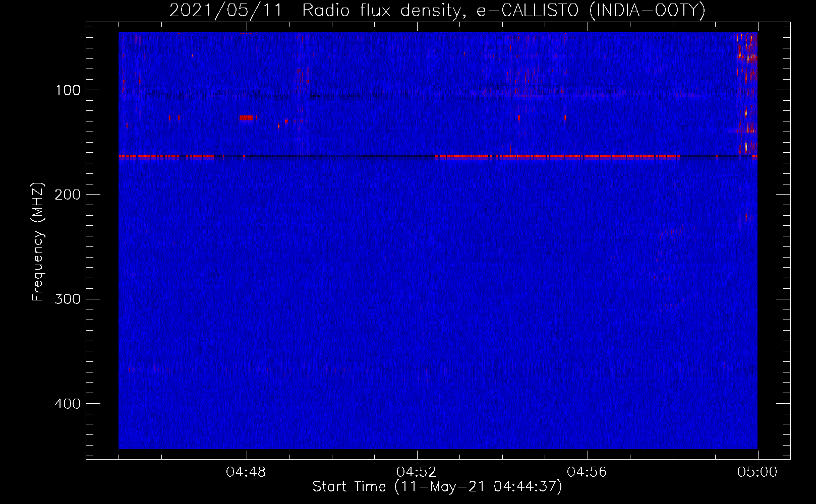Click the 05:00 time tick label

(x=757, y=472)
